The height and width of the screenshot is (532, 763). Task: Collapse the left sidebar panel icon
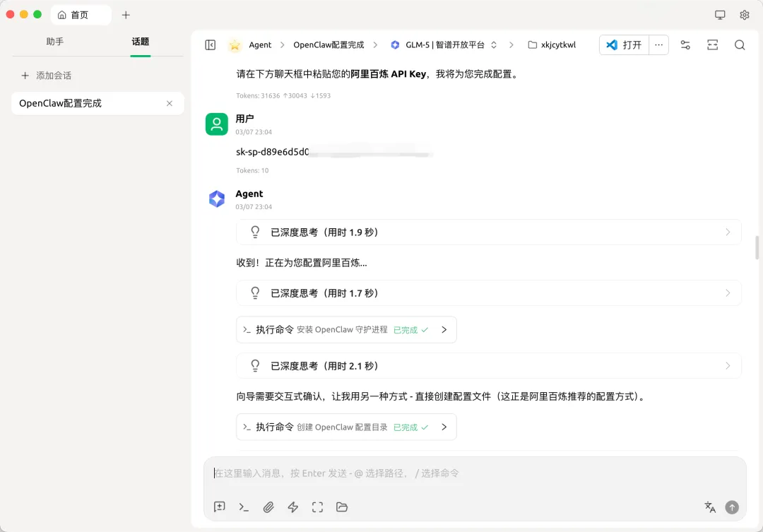tap(211, 45)
